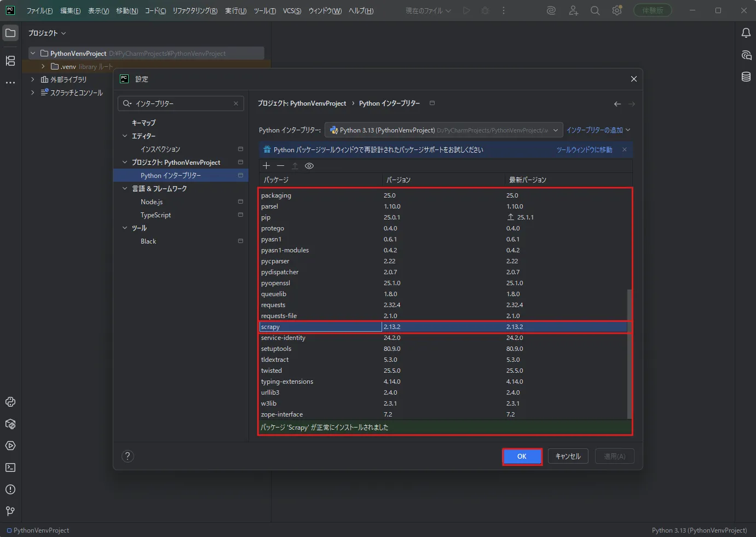
Task: Clear the settings search field text
Action: [236, 103]
